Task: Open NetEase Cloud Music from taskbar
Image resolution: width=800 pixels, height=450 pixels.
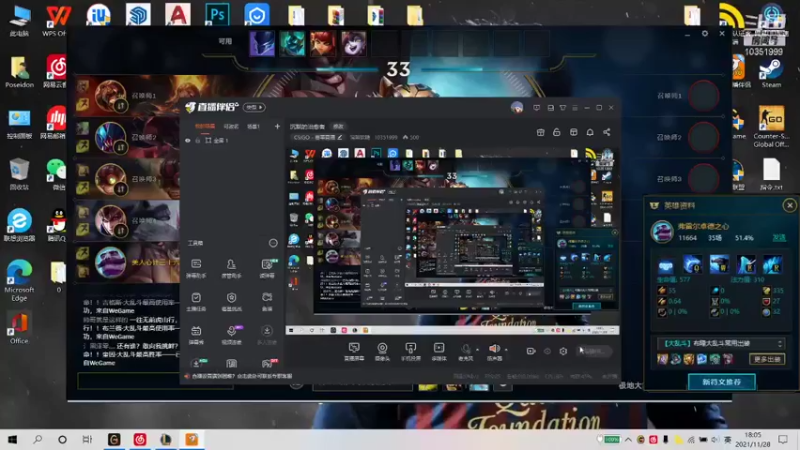Action: pos(140,439)
